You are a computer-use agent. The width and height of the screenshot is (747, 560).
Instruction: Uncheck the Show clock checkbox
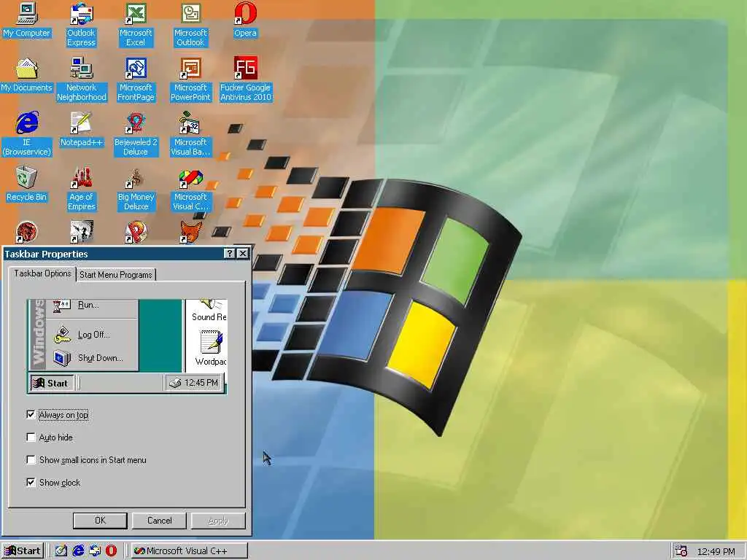31,483
